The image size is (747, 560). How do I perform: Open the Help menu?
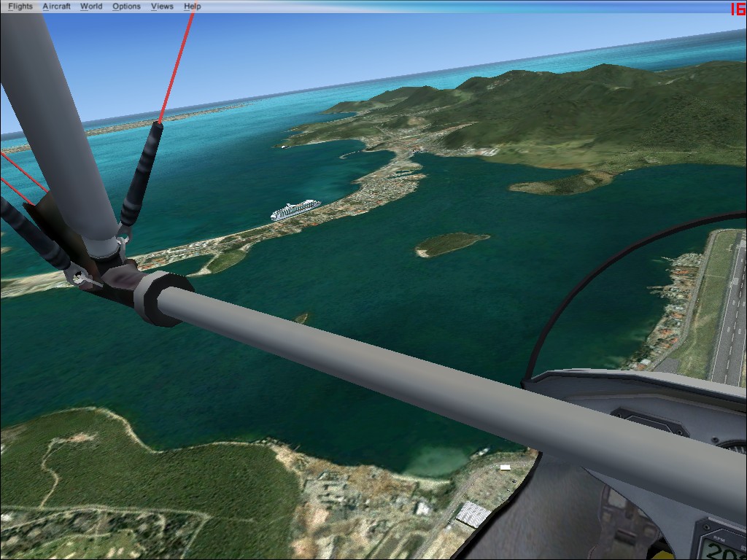[193, 7]
